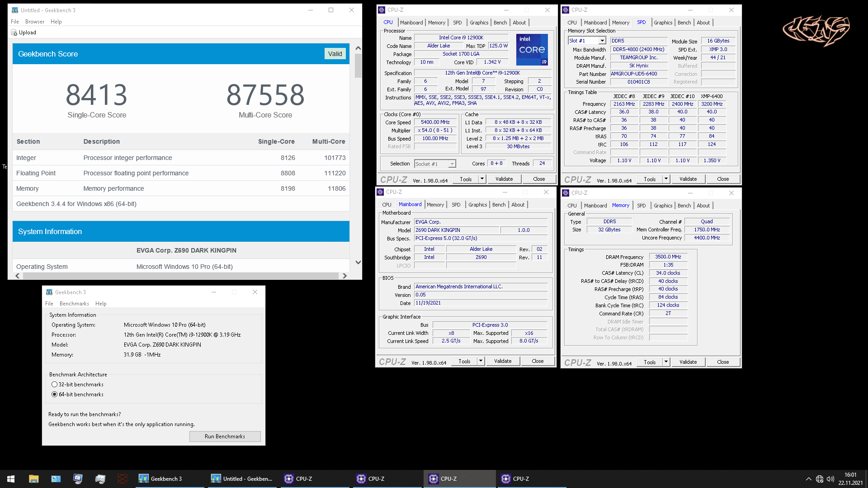Click Tools button in Mainboard window
Screen dimensions: 868x488
[x=464, y=361]
